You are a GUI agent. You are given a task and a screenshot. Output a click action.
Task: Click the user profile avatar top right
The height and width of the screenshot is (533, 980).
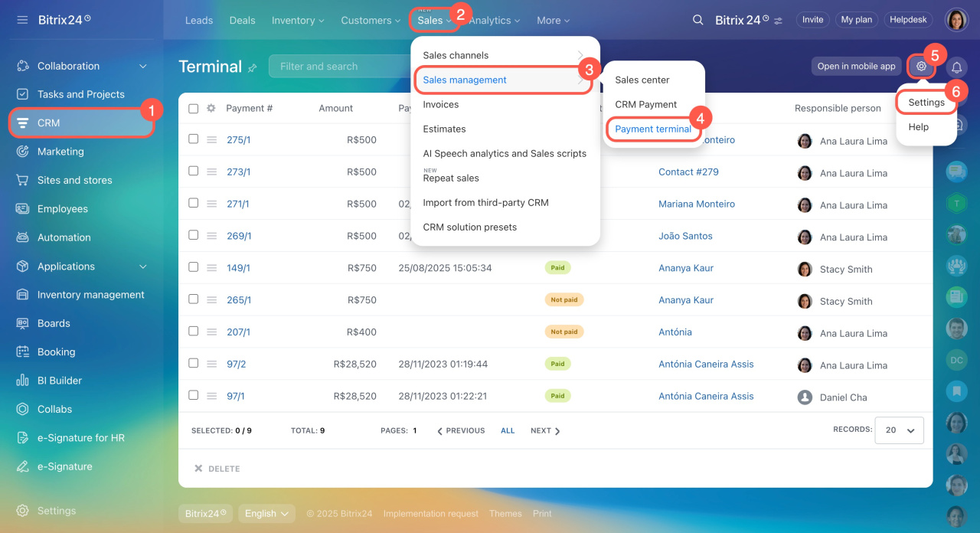coord(956,20)
